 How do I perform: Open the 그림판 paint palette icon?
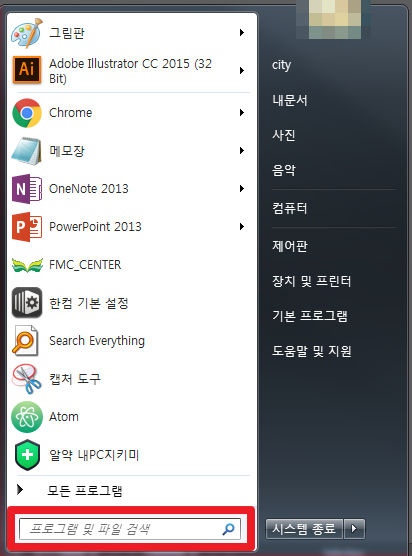(27, 33)
